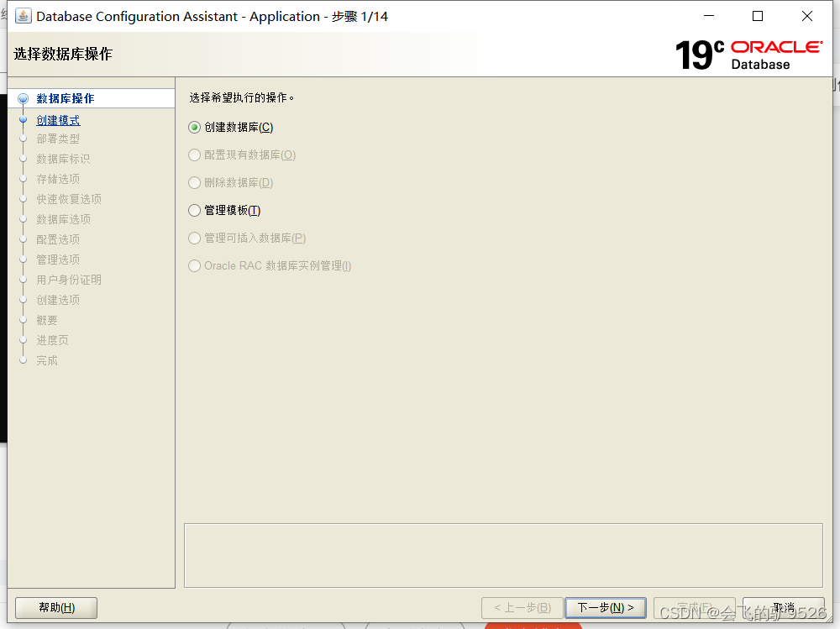The height and width of the screenshot is (629, 840).
Task: Click the 取消 button
Action: (x=783, y=607)
